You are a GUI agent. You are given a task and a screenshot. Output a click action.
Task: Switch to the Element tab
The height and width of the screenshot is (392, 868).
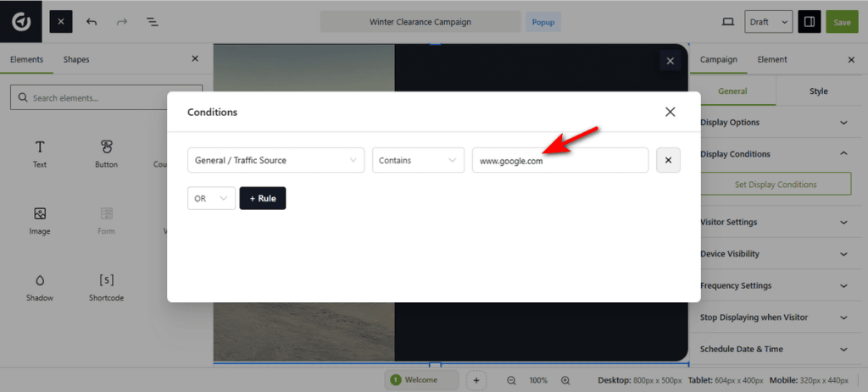click(772, 59)
